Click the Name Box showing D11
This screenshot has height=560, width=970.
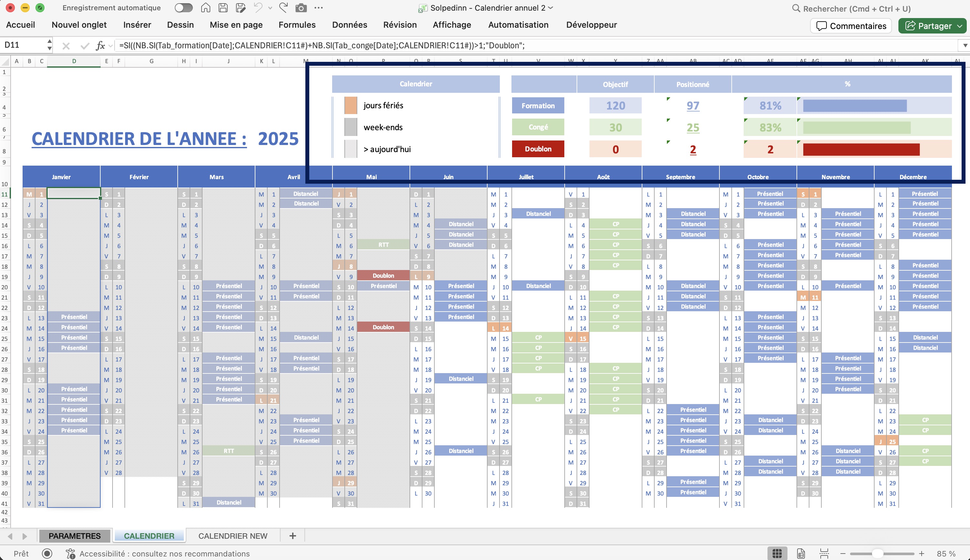point(23,45)
